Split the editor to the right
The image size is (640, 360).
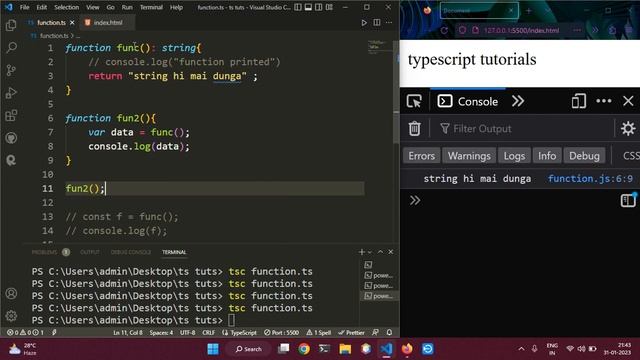[377, 22]
